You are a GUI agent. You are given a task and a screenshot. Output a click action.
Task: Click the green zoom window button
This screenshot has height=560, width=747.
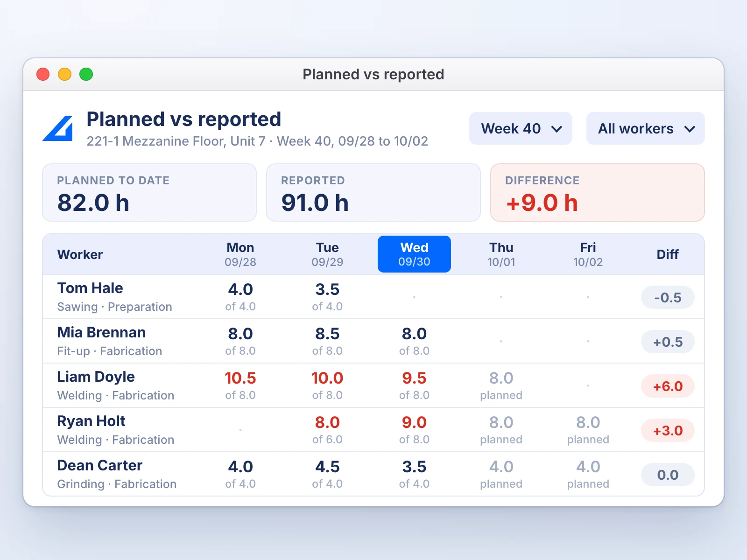point(86,74)
